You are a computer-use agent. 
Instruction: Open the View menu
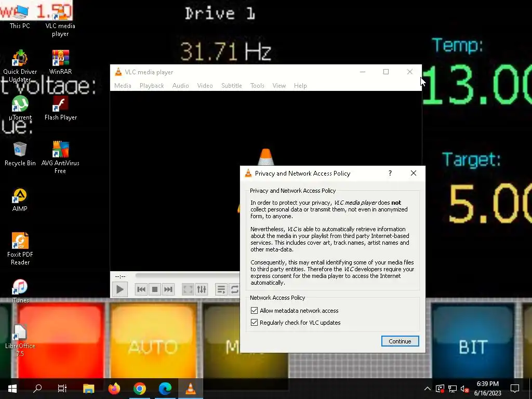pyautogui.click(x=279, y=86)
